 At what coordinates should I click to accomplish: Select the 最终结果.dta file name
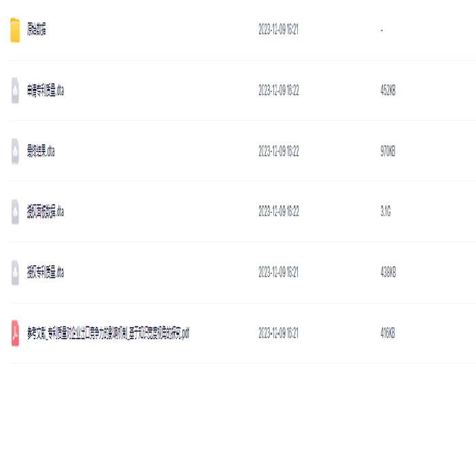(x=41, y=151)
